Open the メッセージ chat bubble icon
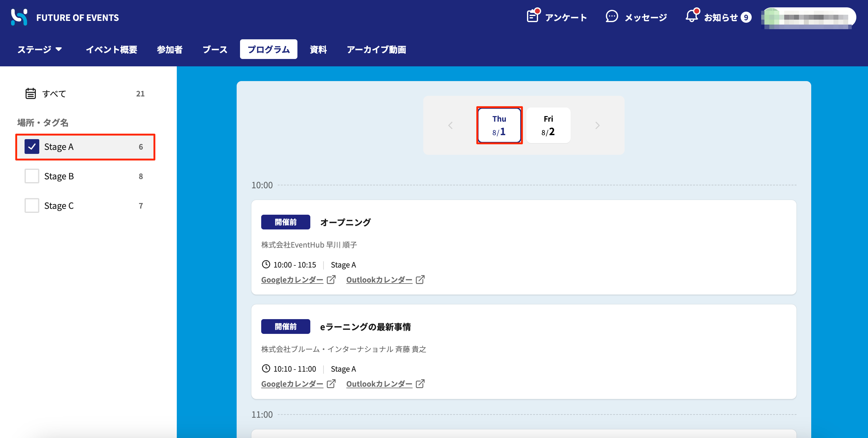Viewport: 868px width, 438px height. [x=612, y=17]
